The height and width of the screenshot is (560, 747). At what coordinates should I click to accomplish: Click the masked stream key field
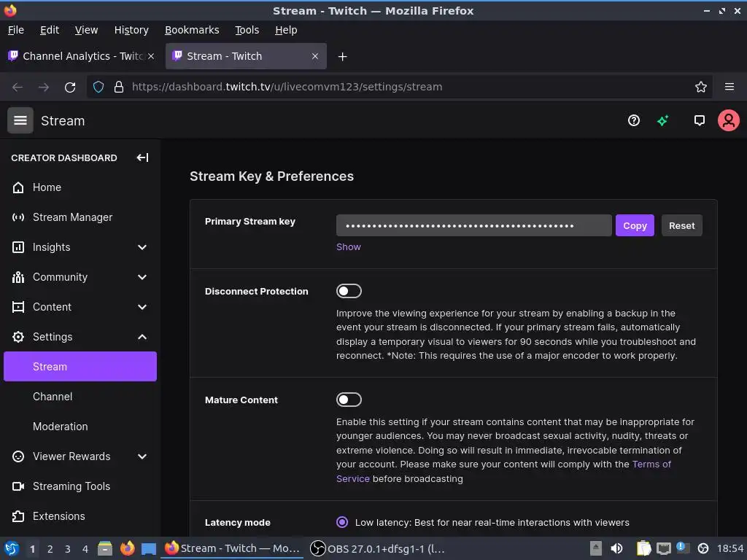tap(473, 226)
